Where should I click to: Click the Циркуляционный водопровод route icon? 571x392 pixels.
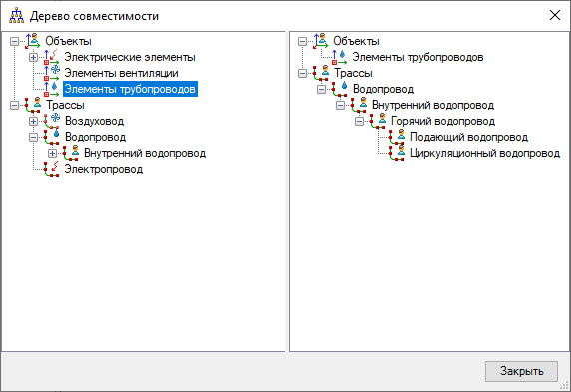397,154
